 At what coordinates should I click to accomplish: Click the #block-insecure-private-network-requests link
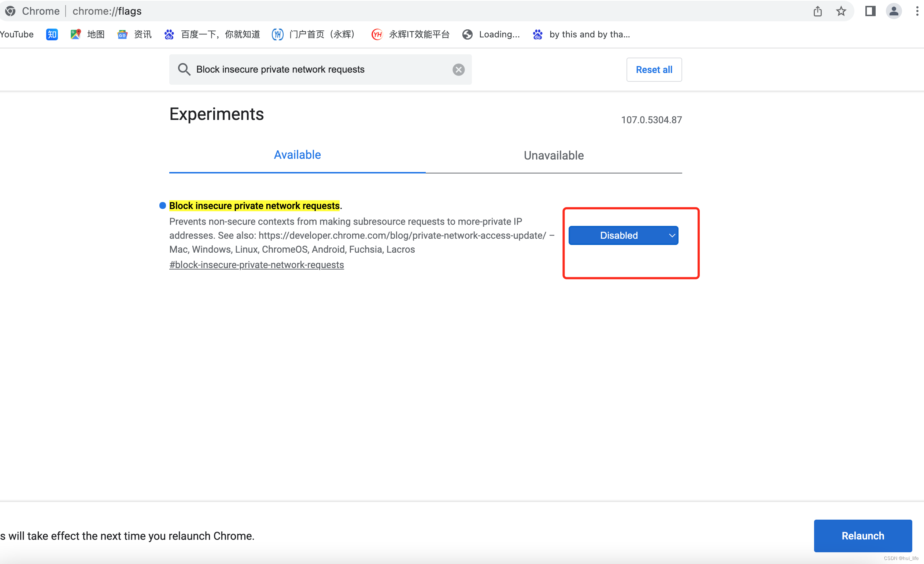tap(257, 265)
